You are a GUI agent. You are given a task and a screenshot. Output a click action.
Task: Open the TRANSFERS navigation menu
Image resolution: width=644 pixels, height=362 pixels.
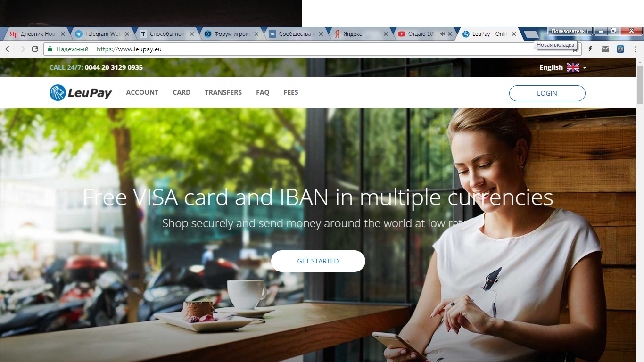(x=223, y=92)
